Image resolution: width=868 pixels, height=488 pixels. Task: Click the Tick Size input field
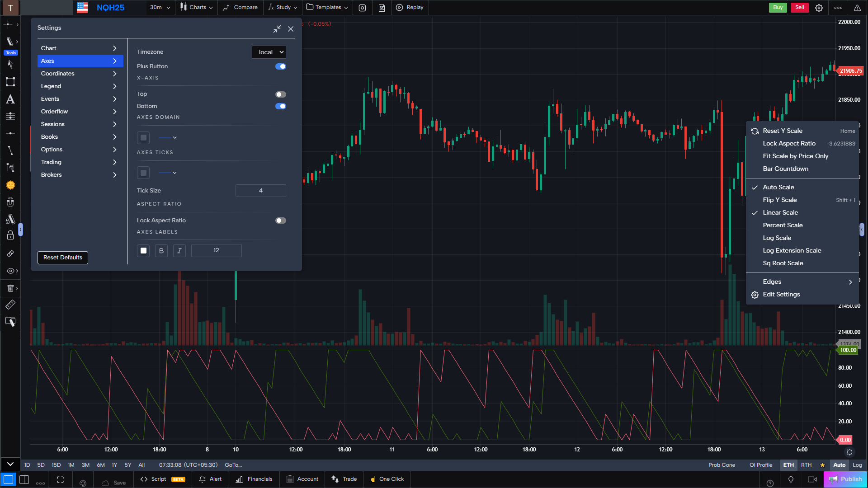260,190
